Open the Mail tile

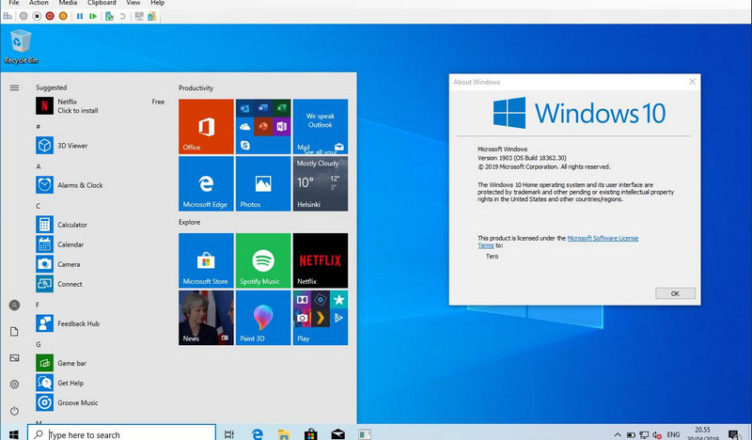click(x=320, y=127)
